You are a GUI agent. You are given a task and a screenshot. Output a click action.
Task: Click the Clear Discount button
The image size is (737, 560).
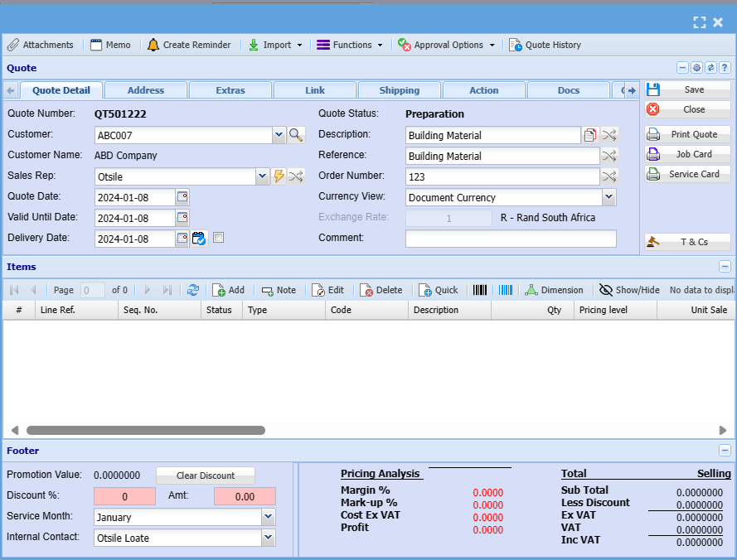click(205, 476)
